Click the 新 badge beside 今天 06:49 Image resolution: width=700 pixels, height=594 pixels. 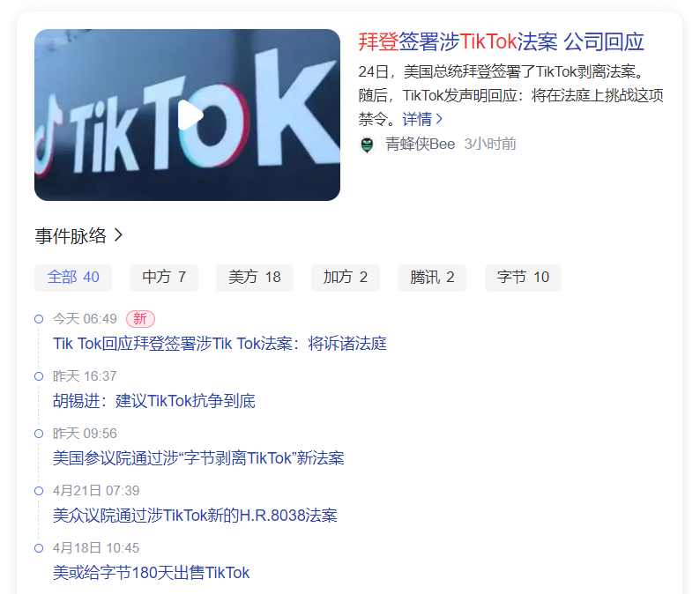point(140,319)
